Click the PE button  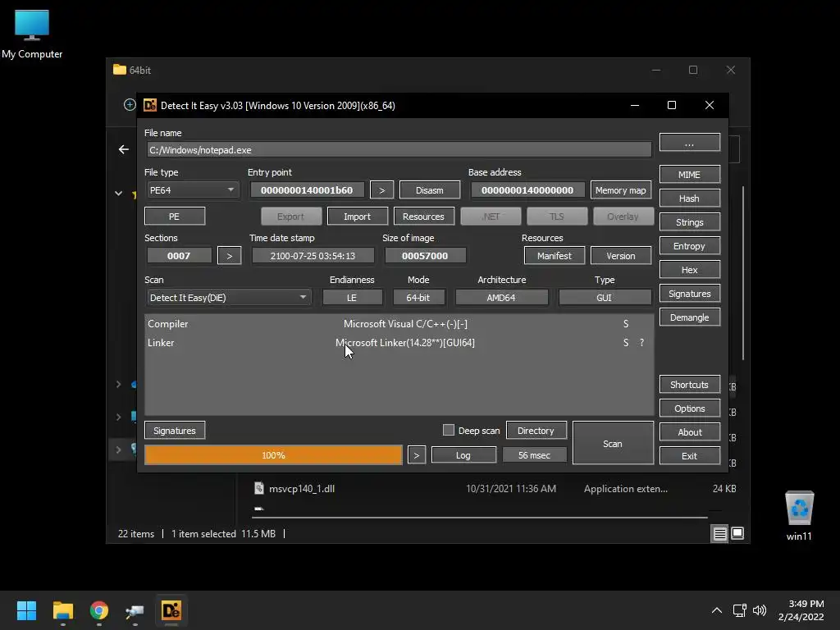click(174, 217)
